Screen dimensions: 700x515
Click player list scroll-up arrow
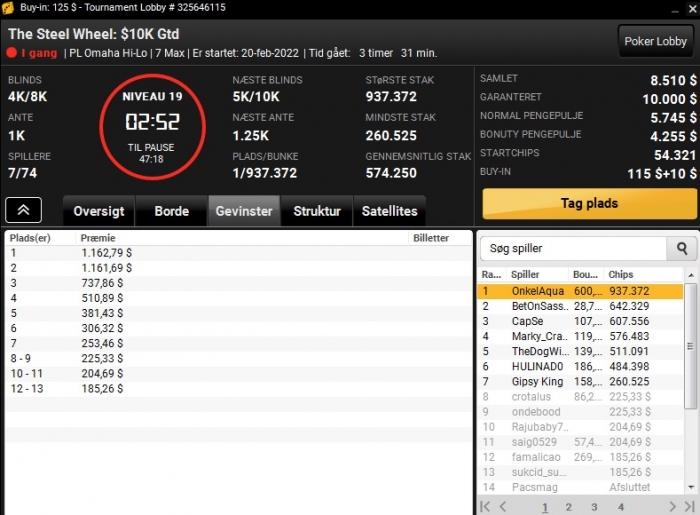point(691,275)
